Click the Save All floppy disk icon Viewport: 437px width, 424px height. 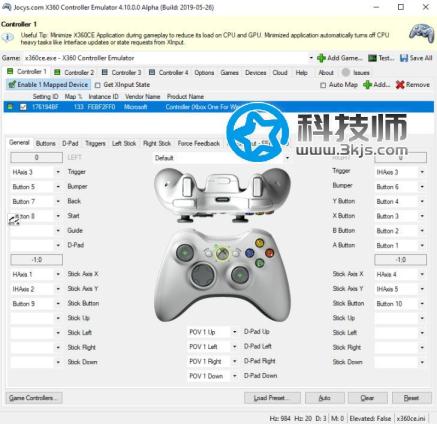[404, 58]
